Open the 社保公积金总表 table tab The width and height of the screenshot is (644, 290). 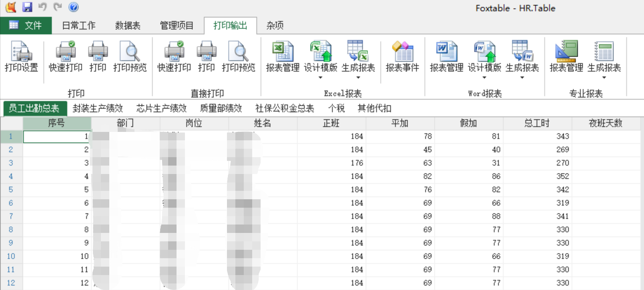[x=284, y=109]
